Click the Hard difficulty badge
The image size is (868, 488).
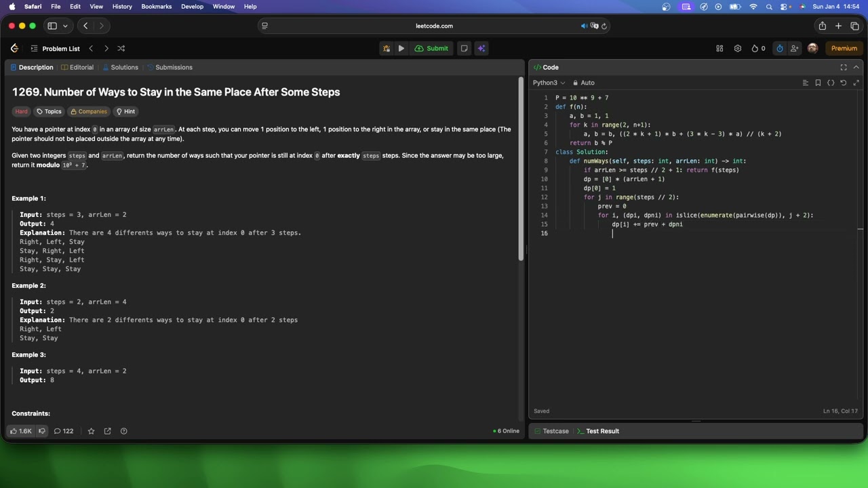tap(22, 111)
